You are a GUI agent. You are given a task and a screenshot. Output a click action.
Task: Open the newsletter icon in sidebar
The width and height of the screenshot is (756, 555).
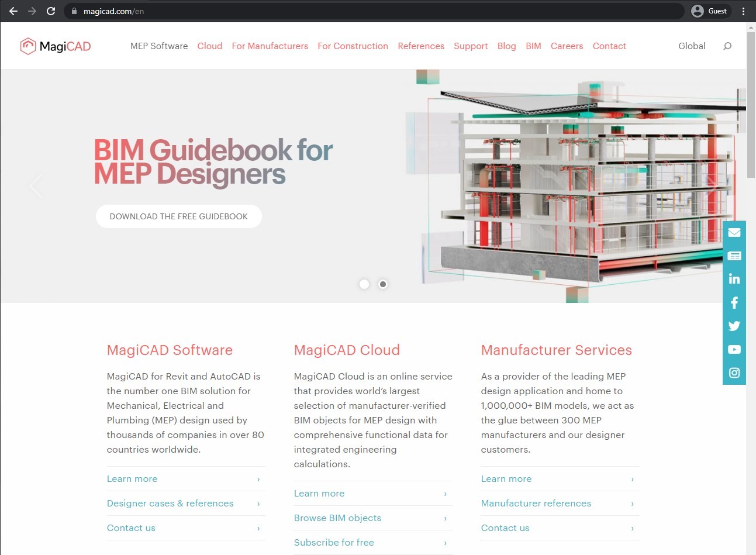click(734, 256)
